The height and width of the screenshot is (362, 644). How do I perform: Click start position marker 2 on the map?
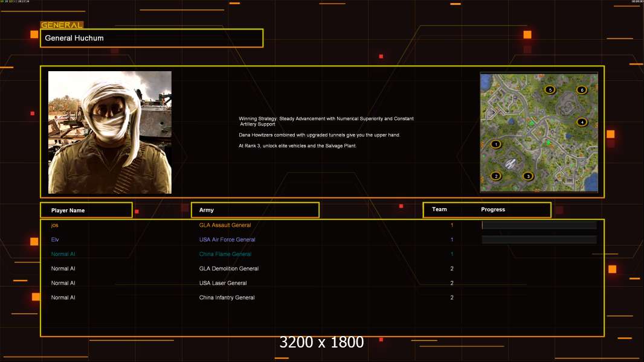(x=496, y=176)
